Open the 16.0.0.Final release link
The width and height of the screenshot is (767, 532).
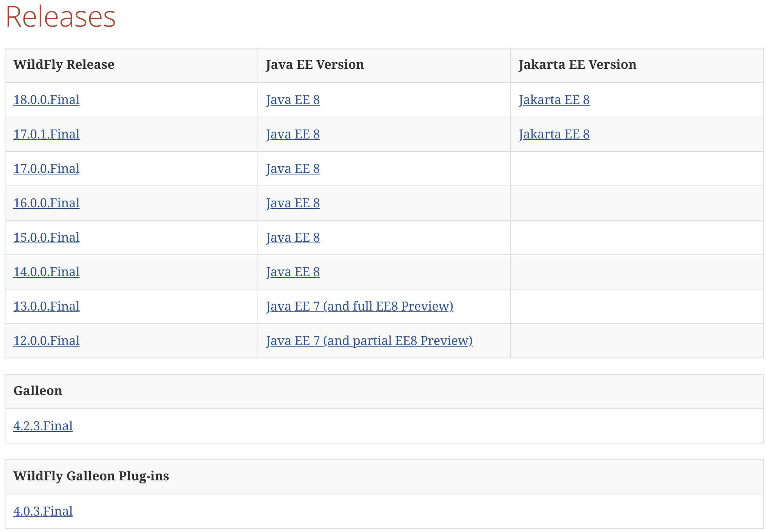[46, 203]
